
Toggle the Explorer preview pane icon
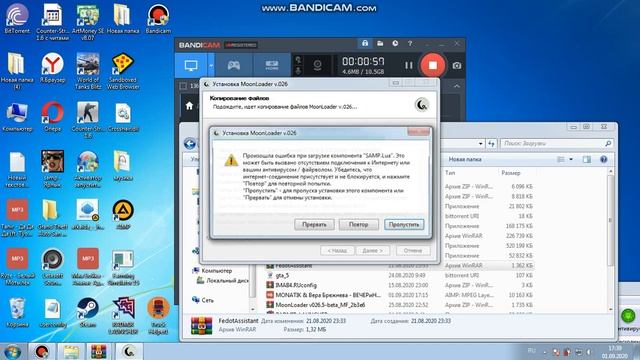click(587, 159)
